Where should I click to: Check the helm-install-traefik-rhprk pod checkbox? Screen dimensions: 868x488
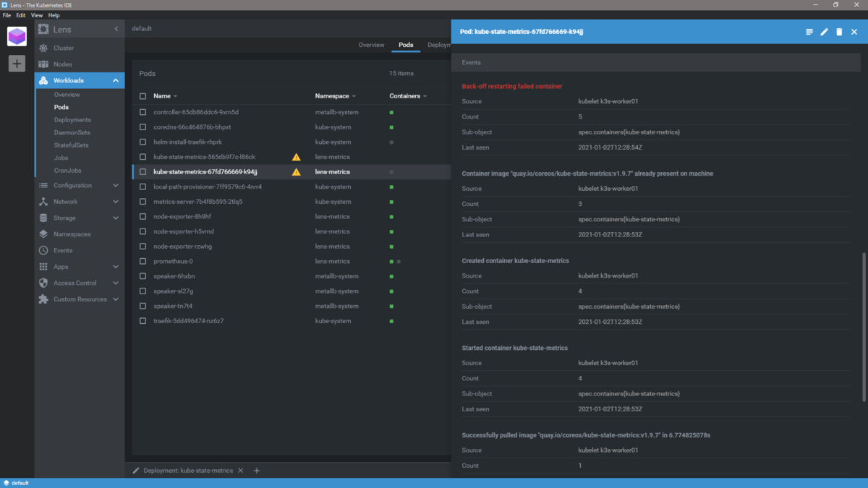142,142
